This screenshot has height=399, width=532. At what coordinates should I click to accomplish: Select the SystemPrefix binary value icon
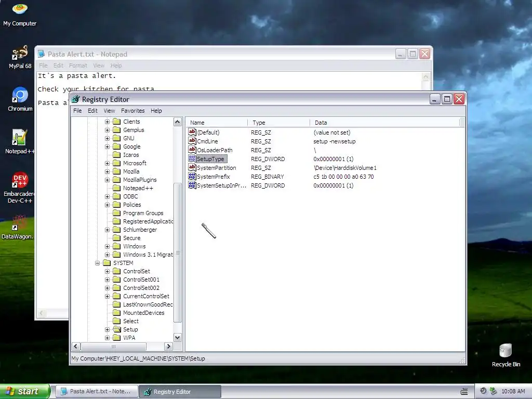coord(192,176)
